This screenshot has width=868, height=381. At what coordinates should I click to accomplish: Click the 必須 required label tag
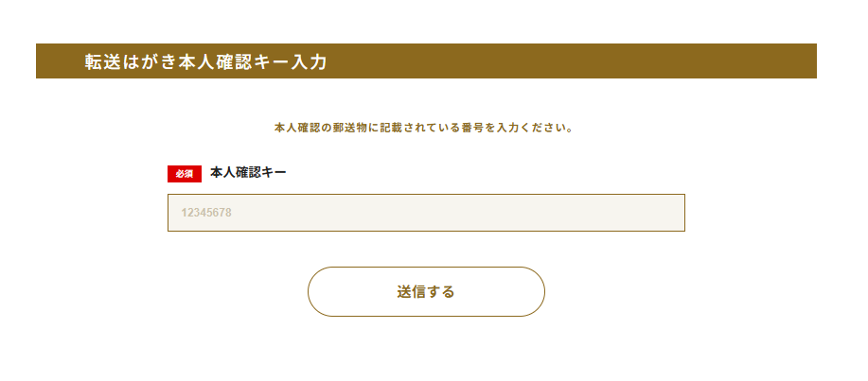tap(185, 174)
